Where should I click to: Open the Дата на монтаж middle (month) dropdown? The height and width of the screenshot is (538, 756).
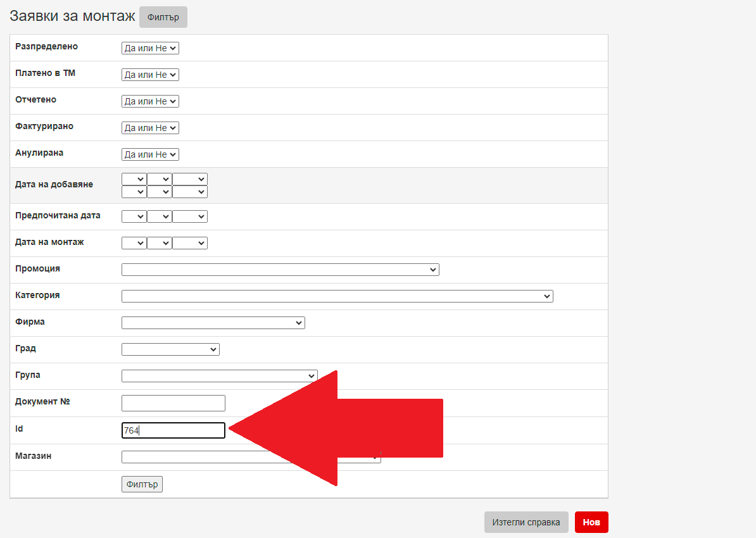pos(160,243)
